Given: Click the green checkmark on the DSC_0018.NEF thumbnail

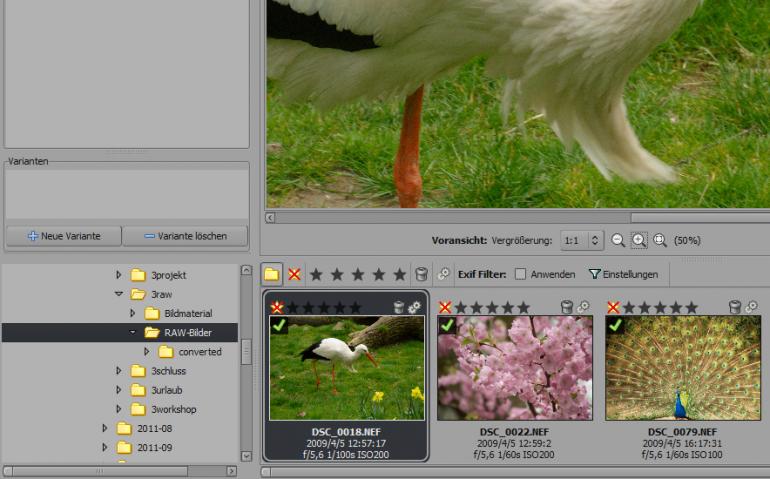Looking at the screenshot, I should 279,325.
